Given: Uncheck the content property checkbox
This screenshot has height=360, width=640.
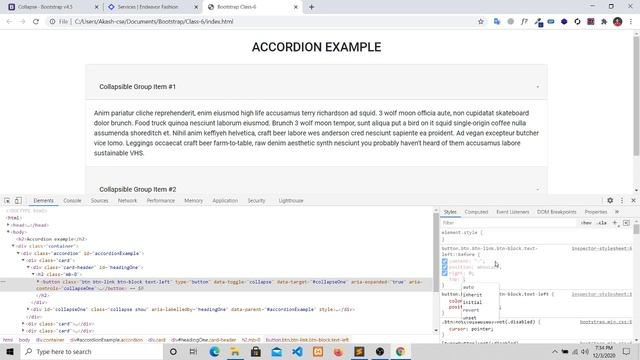Looking at the screenshot, I should [444, 261].
